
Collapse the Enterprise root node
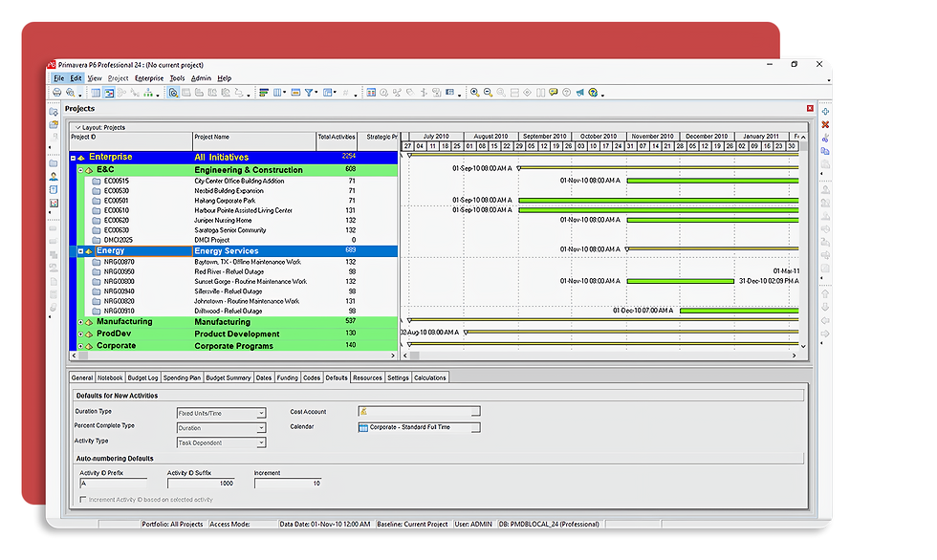74,158
